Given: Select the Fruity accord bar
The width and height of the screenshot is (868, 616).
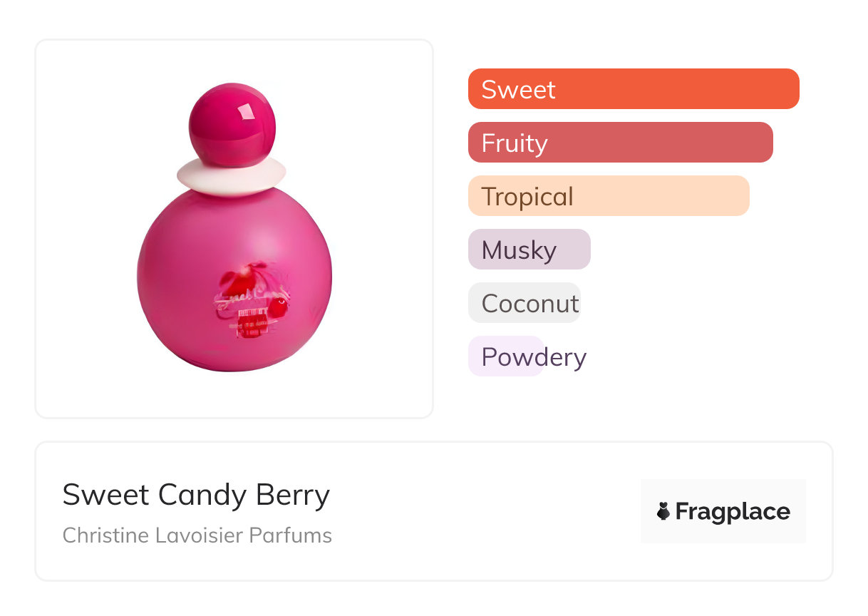Looking at the screenshot, I should tap(620, 143).
